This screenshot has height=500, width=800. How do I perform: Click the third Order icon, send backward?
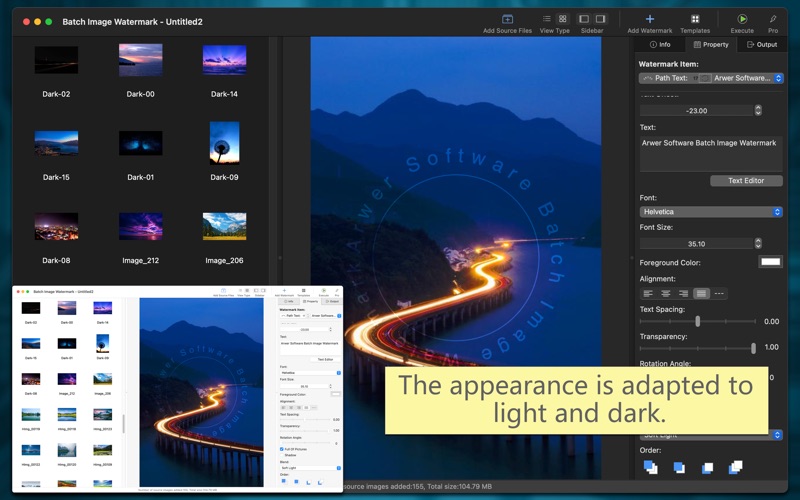click(707, 467)
